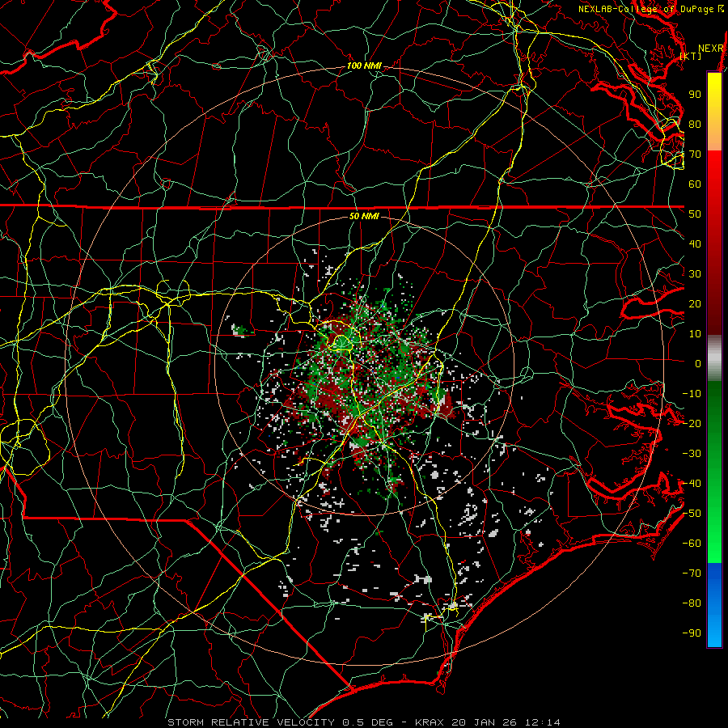
Task: Click the 90 value on the velocity scale
Action: coord(695,95)
